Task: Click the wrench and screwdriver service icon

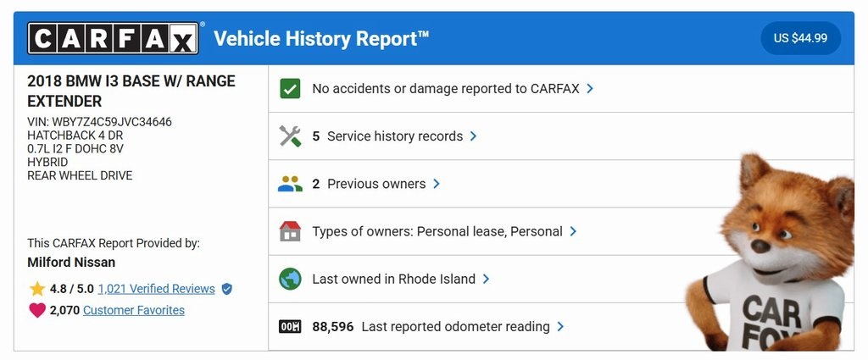Action: click(x=290, y=136)
